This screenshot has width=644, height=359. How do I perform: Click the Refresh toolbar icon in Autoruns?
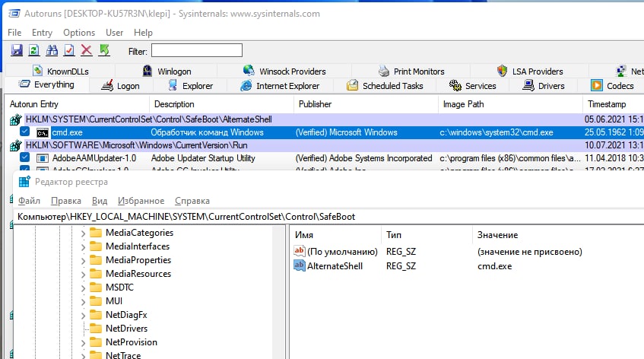[34, 50]
